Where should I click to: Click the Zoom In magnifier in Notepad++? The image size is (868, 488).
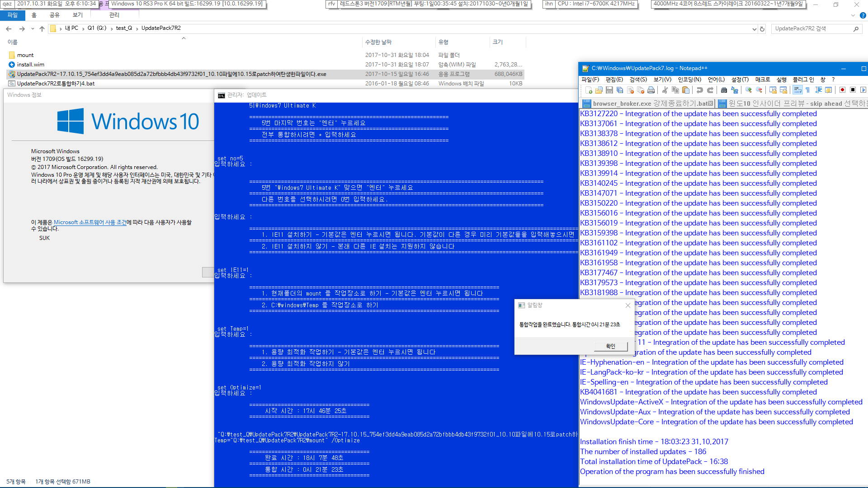(x=749, y=90)
